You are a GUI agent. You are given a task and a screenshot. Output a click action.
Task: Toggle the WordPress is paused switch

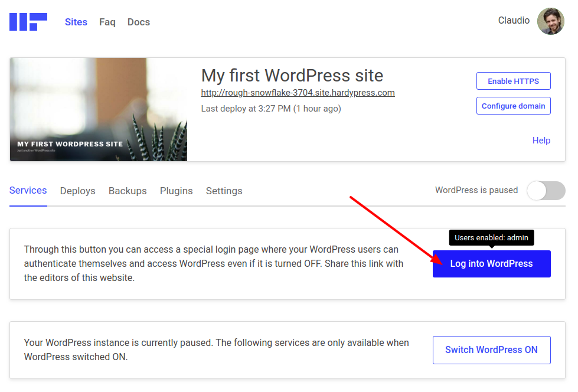click(x=546, y=191)
